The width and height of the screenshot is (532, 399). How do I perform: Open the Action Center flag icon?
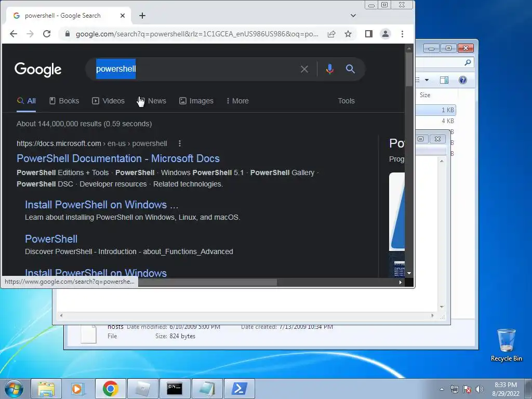pos(467,389)
